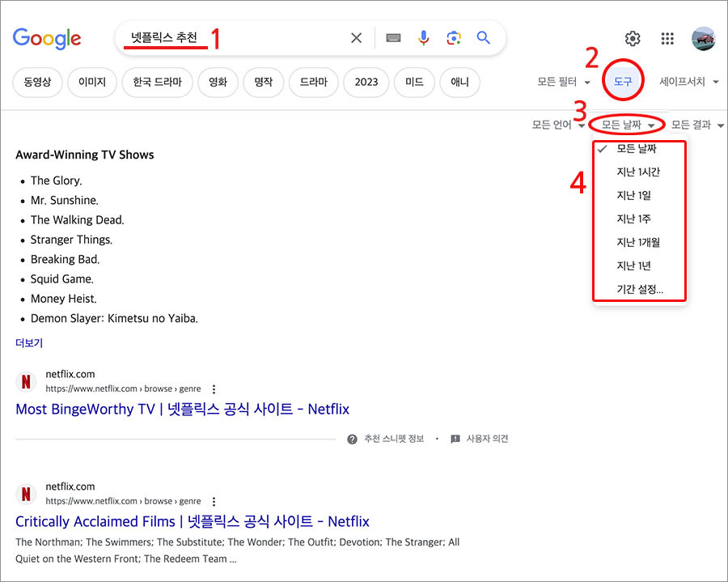Click list item Money Heist.
Screen dimensions: 728x582
click(64, 299)
